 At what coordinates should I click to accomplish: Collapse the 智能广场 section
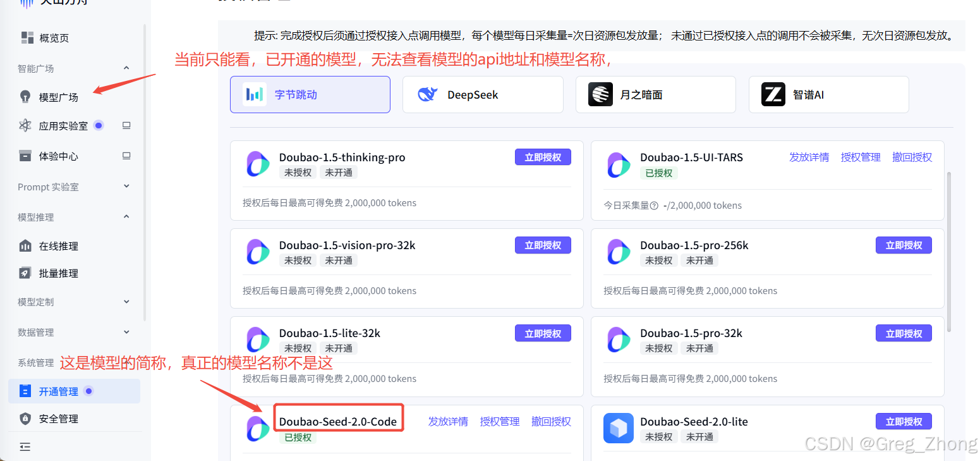pos(126,68)
